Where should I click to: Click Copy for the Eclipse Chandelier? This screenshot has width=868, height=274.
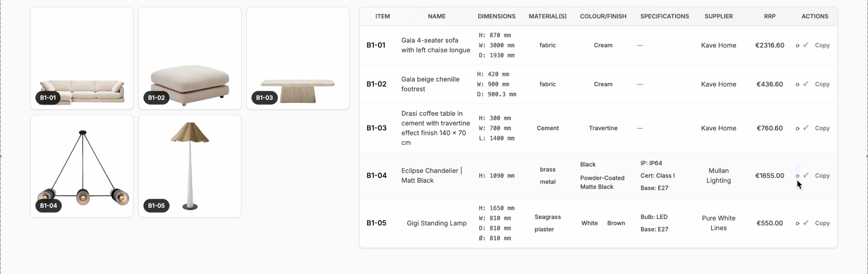pos(822,176)
